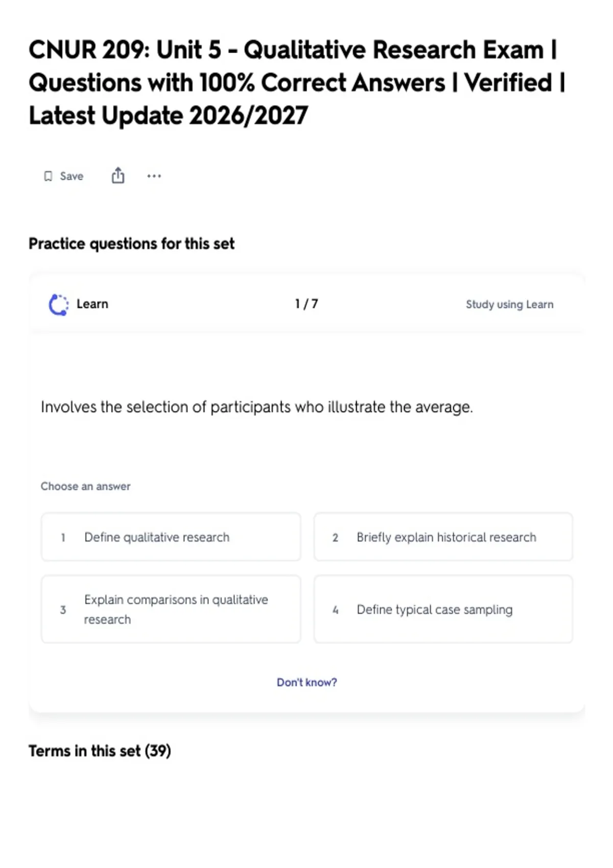
Task: Click answer number 4 badge
Action: tap(336, 610)
